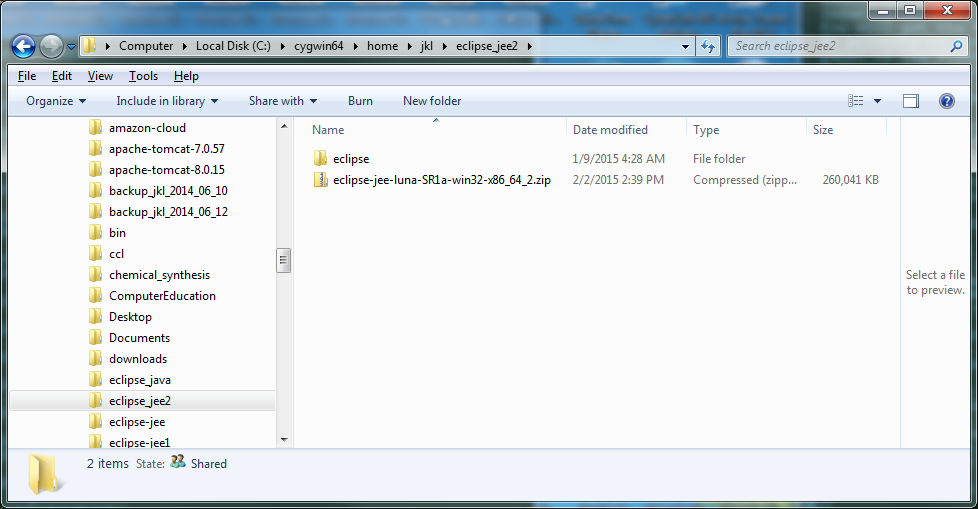Click the search magnifier icon
This screenshot has height=509, width=978.
point(955,46)
